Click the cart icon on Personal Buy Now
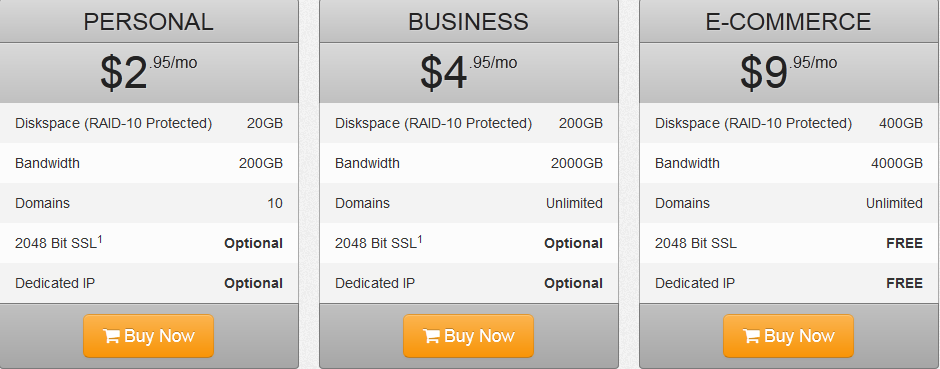Screen dimensions: 940x369 pos(112,336)
